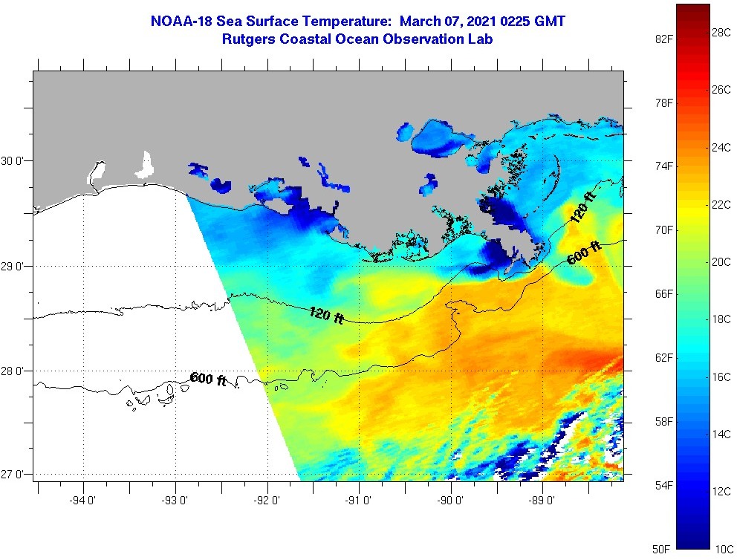Click the -89 0' longitude label
This screenshot has height=560, width=737.
click(x=542, y=501)
